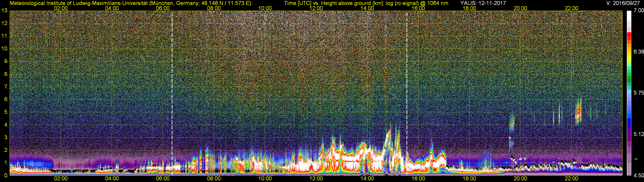This screenshot has width=644, height=182.
Task: Pick the height axis label '8.'
Action: click(x=6, y=74)
